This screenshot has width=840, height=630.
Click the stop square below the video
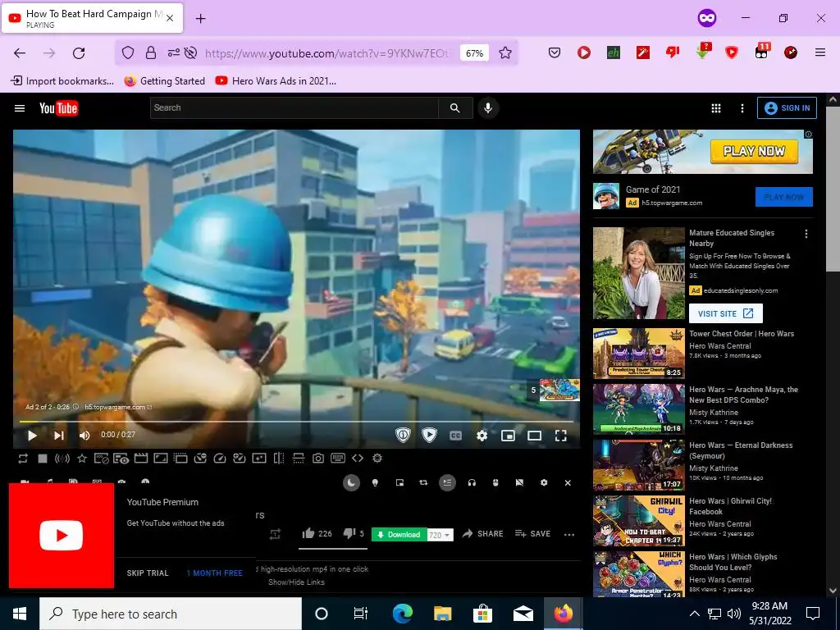click(x=43, y=459)
